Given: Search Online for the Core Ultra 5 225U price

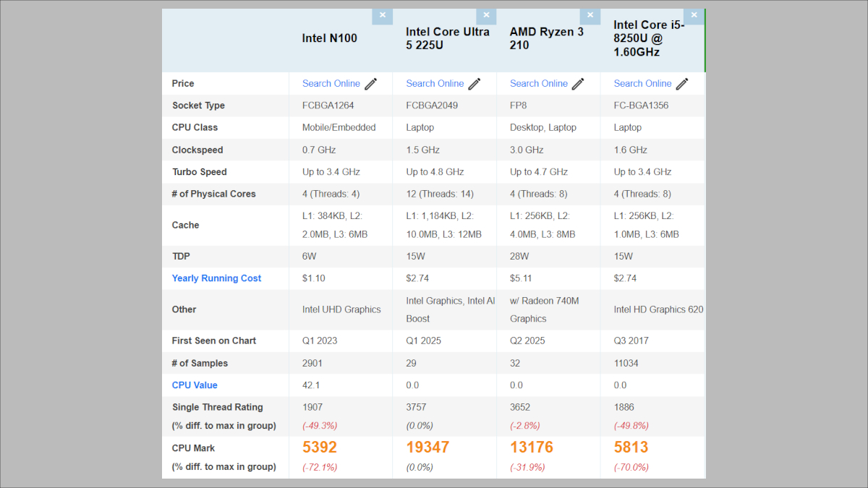Looking at the screenshot, I should (x=435, y=83).
